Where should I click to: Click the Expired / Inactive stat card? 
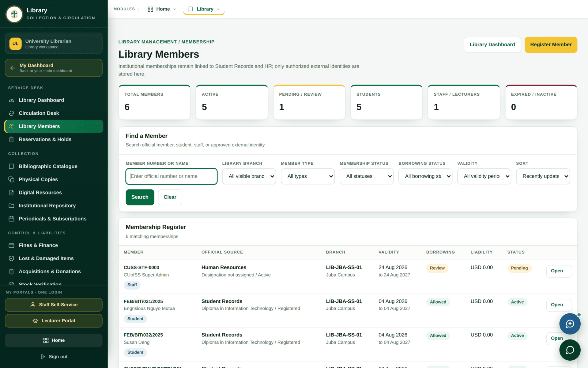(541, 102)
